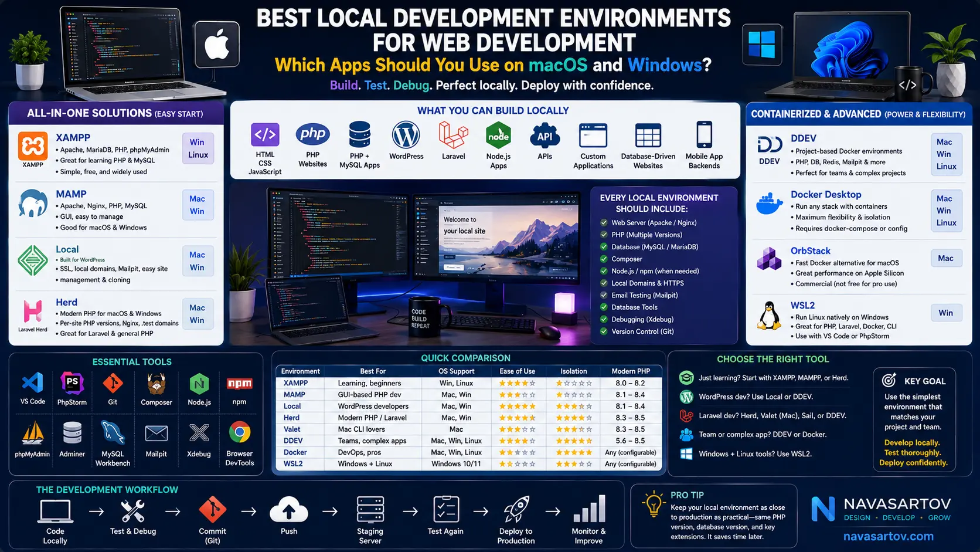This screenshot has height=552, width=980.
Task: Click the Node.js Apps hexagon icon
Action: point(498,136)
